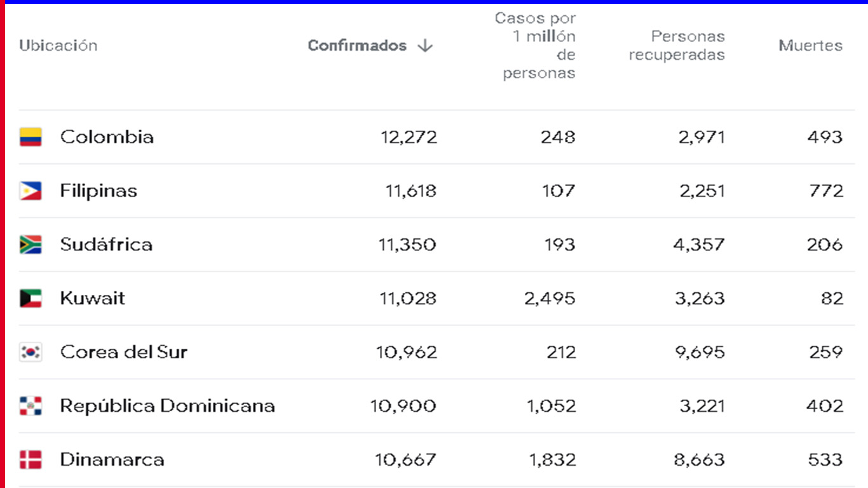Click the Colombia flag icon
This screenshot has width=868, height=488.
(x=31, y=137)
